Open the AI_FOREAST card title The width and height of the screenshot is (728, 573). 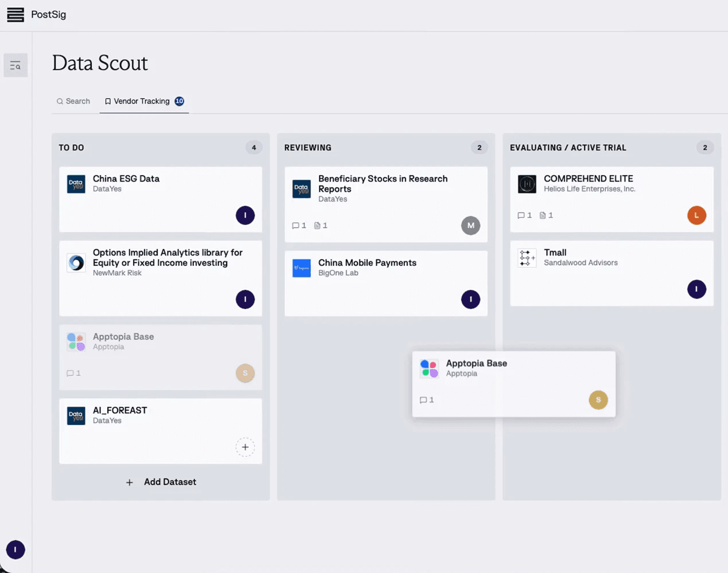120,410
